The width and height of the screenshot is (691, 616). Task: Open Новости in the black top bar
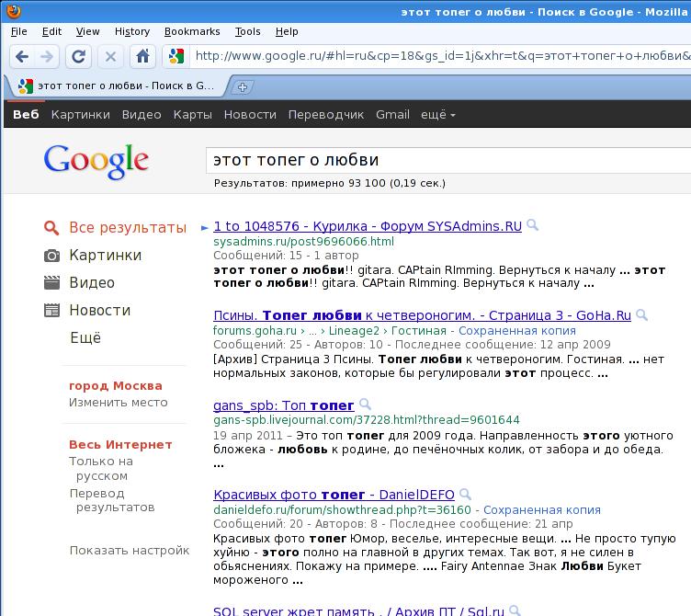tap(250, 115)
